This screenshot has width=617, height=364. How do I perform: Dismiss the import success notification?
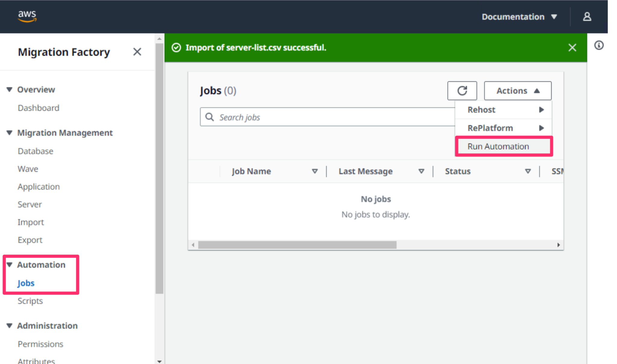[x=572, y=48]
